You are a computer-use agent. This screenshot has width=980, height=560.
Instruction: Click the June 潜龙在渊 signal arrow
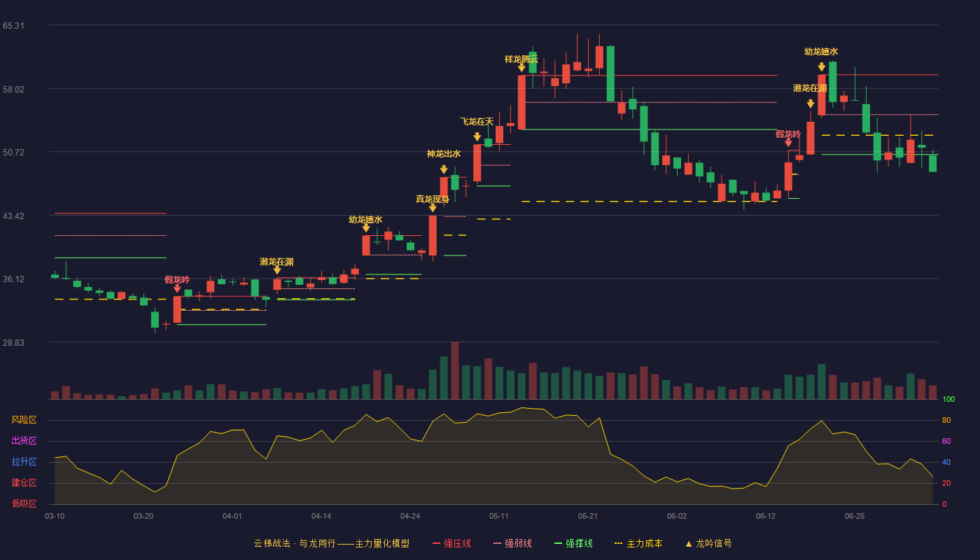click(811, 104)
